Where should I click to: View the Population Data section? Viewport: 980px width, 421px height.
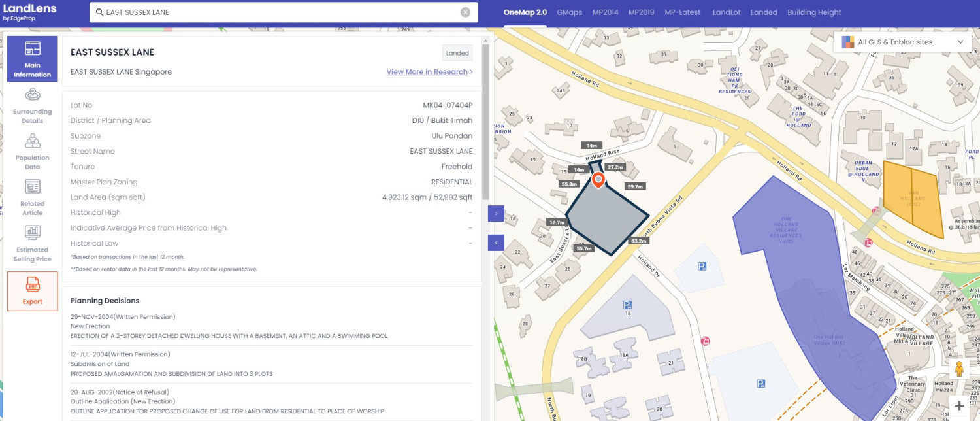[x=33, y=150]
